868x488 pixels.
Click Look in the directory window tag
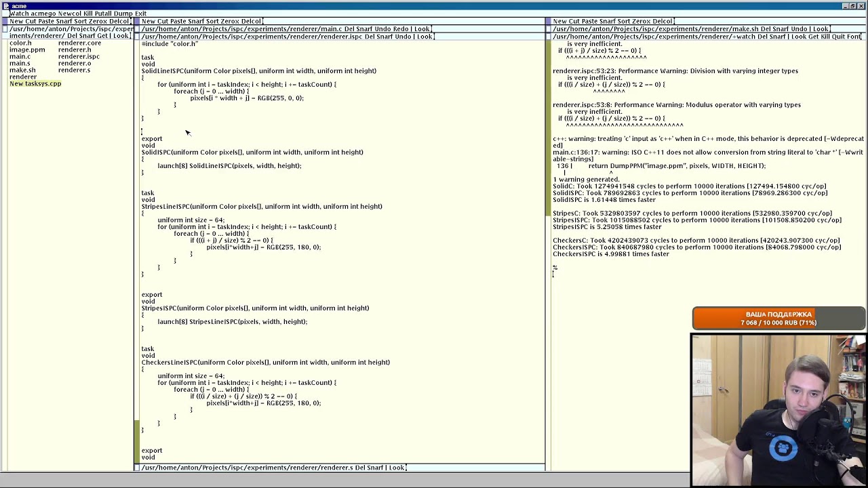click(x=120, y=36)
